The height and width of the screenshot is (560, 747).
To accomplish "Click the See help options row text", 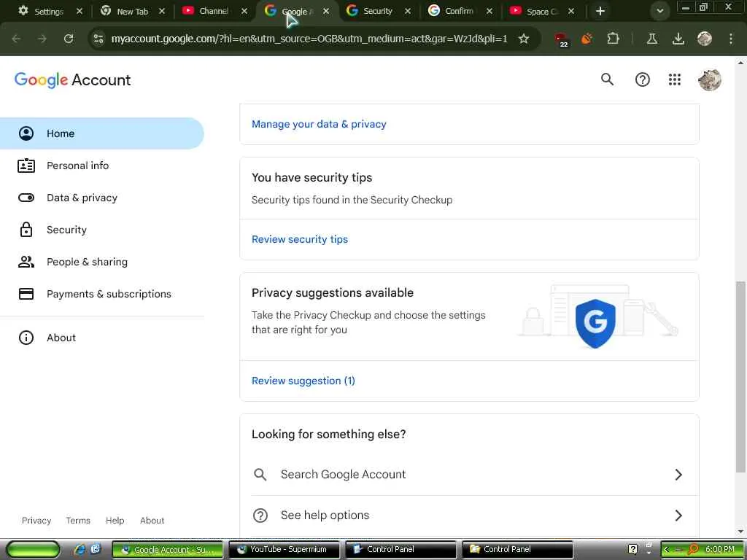I will [325, 516].
